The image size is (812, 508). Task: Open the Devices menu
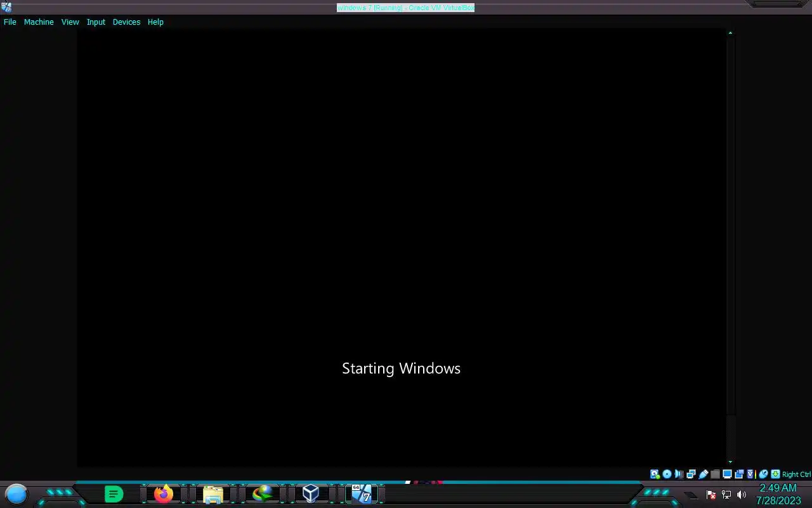point(126,22)
